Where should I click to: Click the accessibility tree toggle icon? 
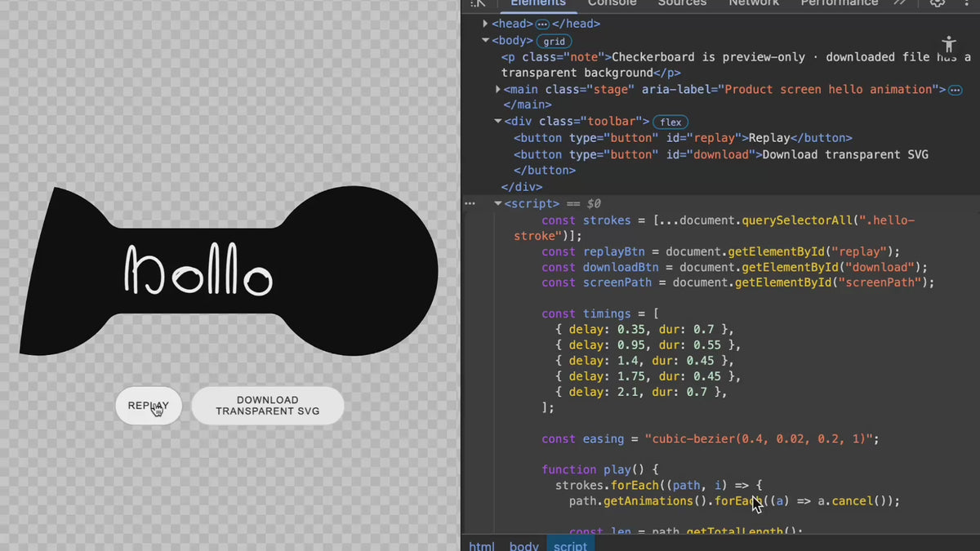[x=948, y=44]
